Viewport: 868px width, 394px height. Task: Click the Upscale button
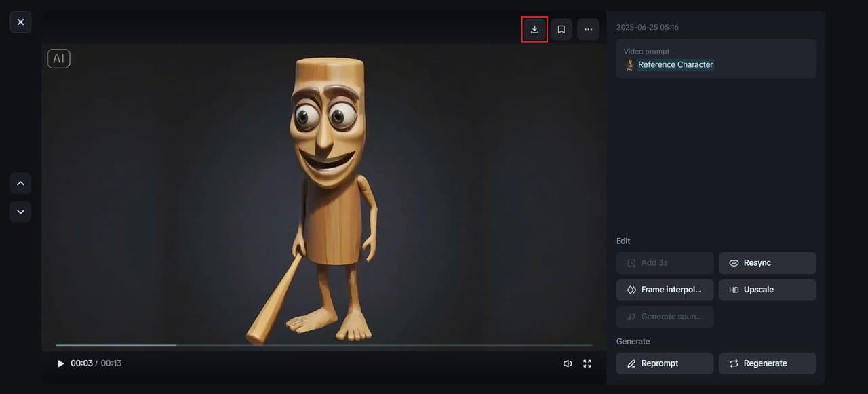(x=768, y=290)
